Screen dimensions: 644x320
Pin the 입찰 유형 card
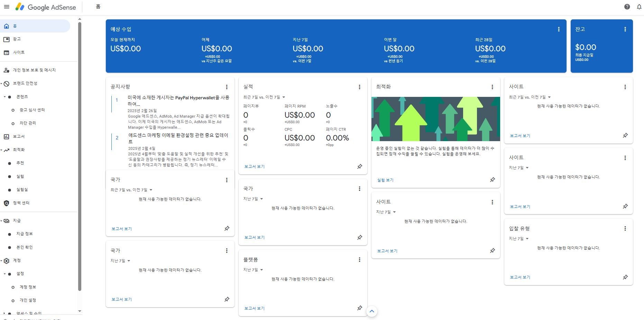(x=625, y=277)
